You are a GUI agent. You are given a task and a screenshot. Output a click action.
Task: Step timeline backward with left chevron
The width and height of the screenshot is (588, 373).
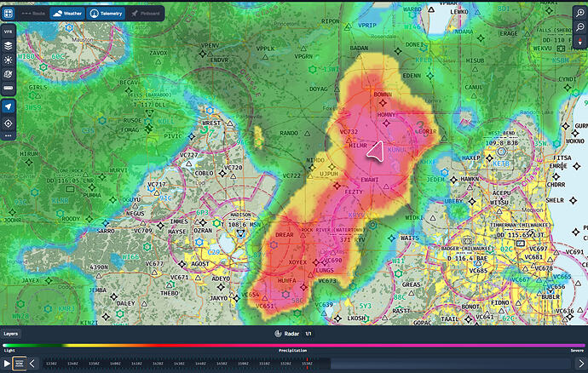tap(32, 364)
